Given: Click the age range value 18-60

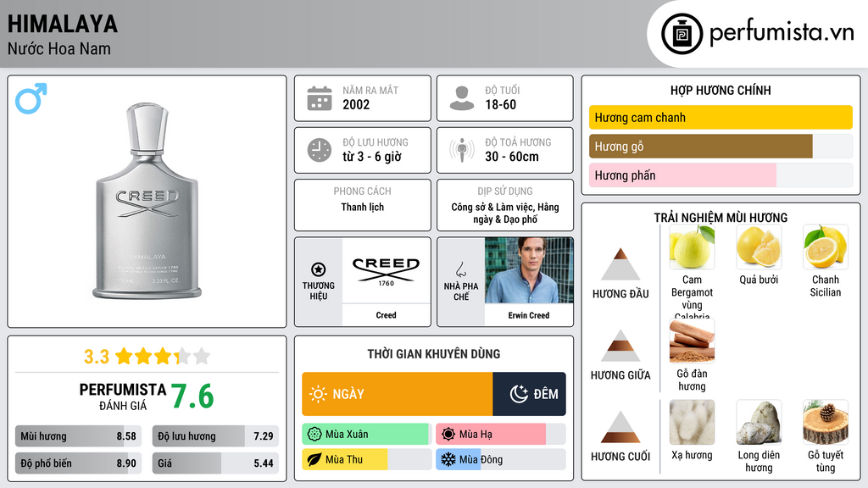Looking at the screenshot, I should click(500, 104).
